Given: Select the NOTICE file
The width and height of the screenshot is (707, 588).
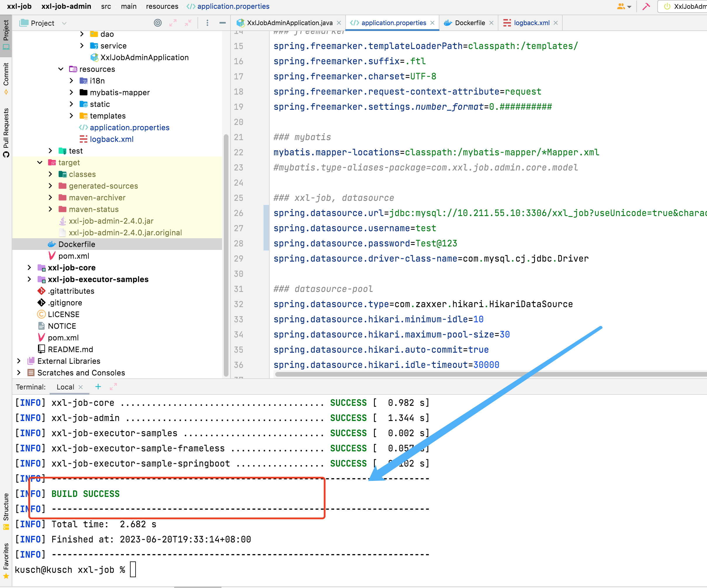Looking at the screenshot, I should (x=57, y=326).
